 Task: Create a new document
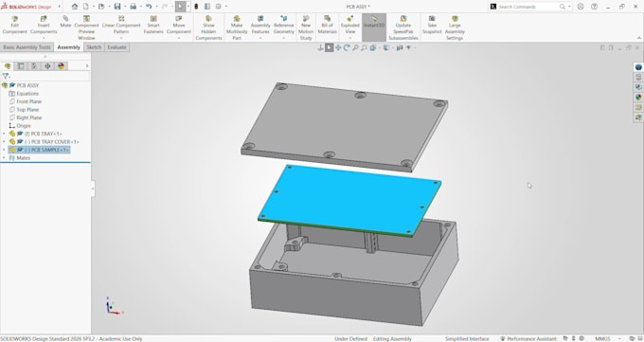point(86,7)
